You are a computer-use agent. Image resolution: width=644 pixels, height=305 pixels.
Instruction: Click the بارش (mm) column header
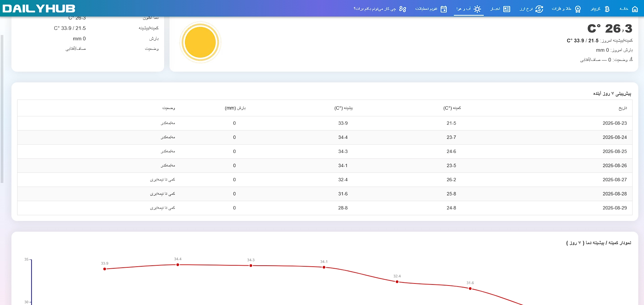[235, 108]
